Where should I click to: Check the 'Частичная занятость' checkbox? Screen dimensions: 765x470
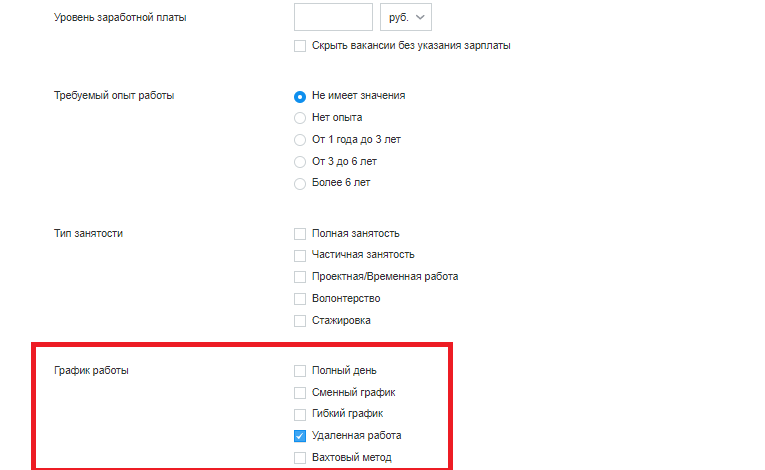(300, 255)
